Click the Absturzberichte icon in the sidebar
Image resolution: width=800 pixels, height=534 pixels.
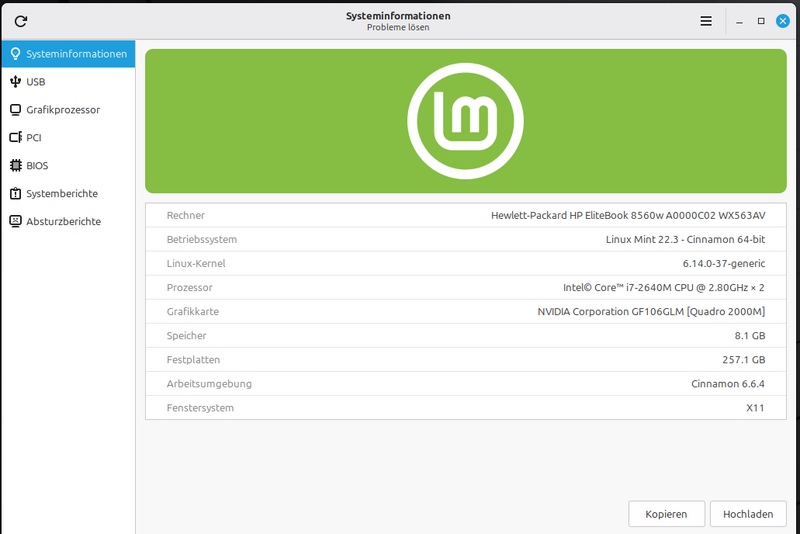coord(15,222)
